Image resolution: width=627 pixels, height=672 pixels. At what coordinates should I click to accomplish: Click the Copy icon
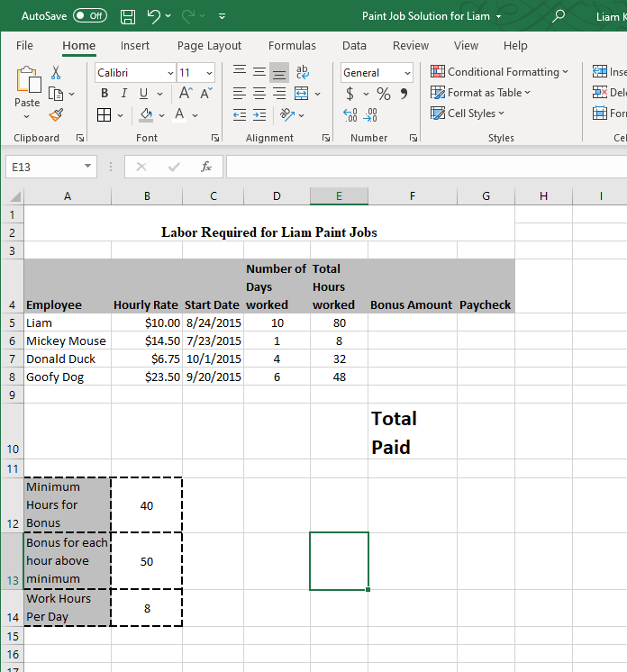tap(56, 94)
